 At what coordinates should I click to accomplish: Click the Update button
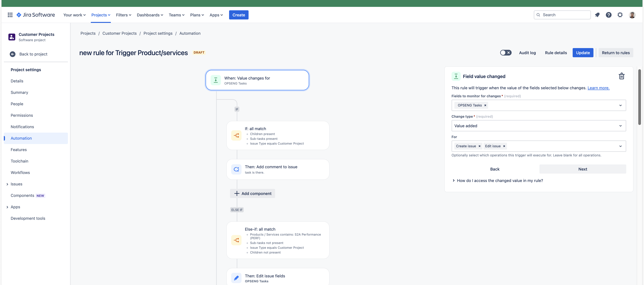(x=583, y=53)
